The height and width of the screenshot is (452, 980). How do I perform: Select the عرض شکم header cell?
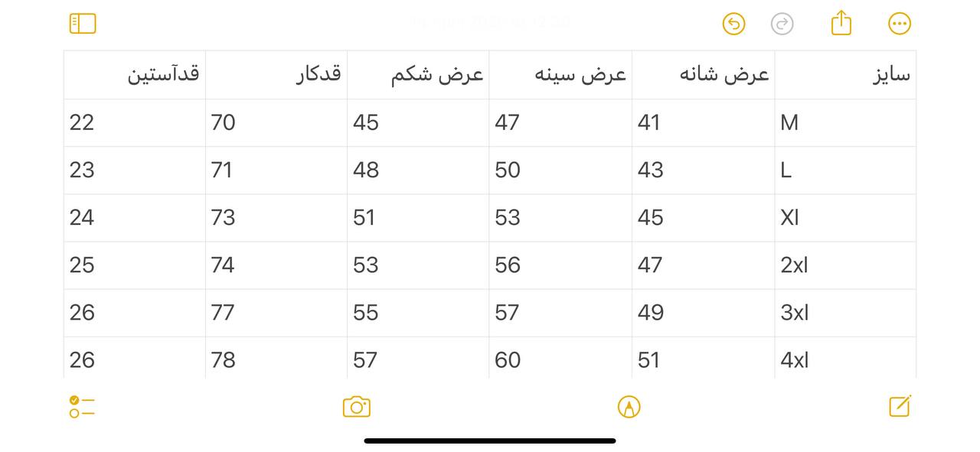pos(418,75)
